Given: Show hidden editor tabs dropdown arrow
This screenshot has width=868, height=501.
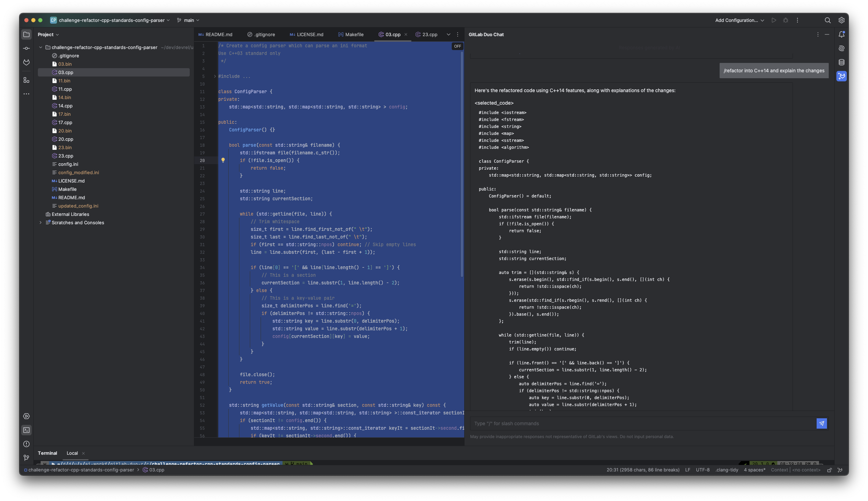Looking at the screenshot, I should coord(449,34).
